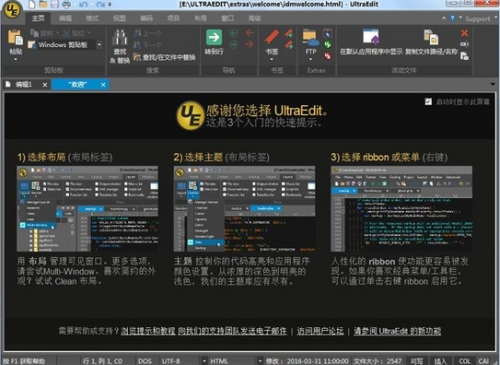Open the UTF-8 encoding dropdown in status bar
This screenshot has width=500, height=365.
coord(204,361)
